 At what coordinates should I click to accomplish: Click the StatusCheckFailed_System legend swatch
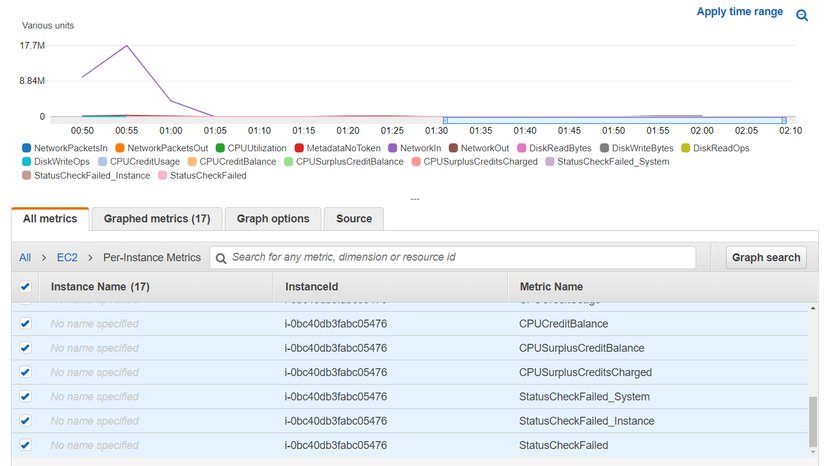[x=550, y=161]
